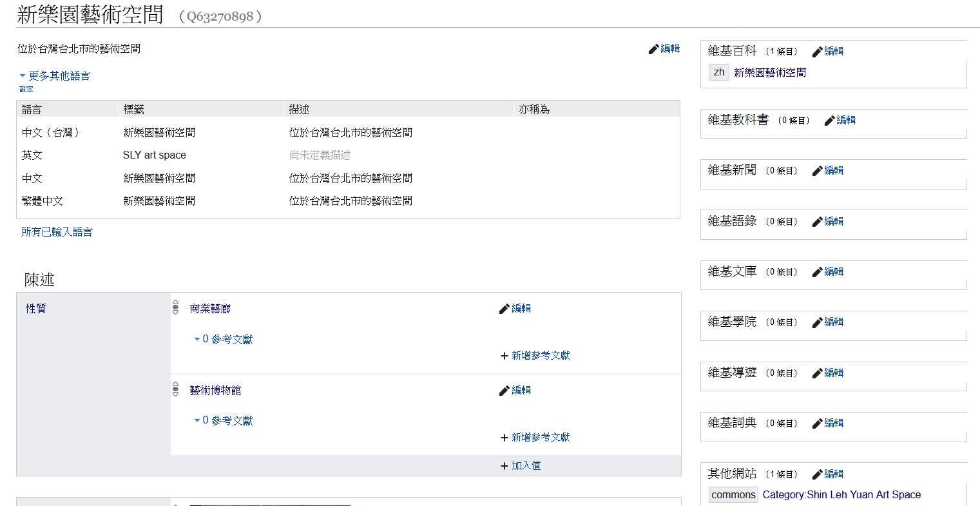Click the page title 新樂園藝術空間

(90, 15)
